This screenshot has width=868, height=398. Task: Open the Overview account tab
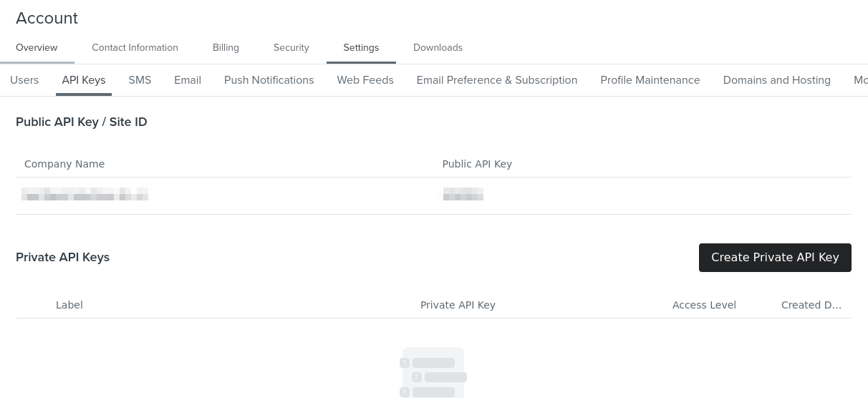(x=37, y=48)
